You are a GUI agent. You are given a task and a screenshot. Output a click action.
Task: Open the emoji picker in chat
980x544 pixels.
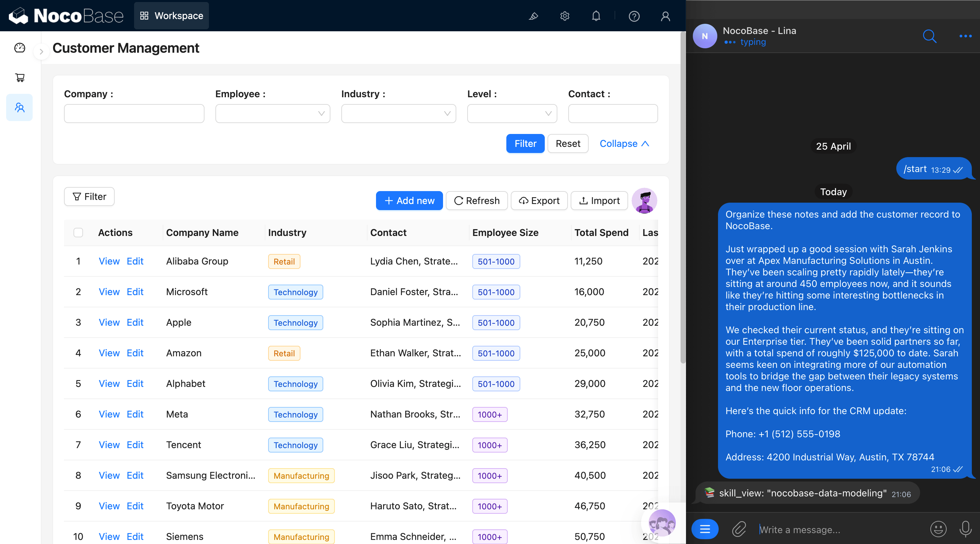click(938, 529)
